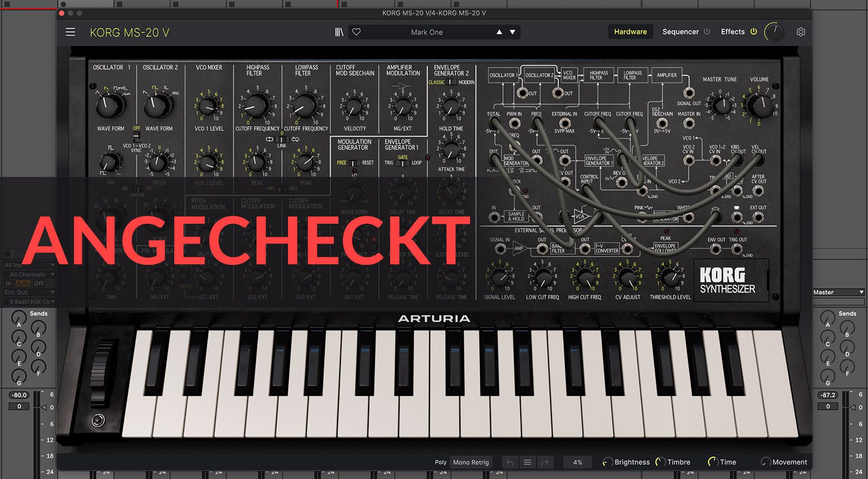Screen dimensions: 868x479
Task: Click Oscillator 1 WAVE FORM knob
Action: pos(110,104)
